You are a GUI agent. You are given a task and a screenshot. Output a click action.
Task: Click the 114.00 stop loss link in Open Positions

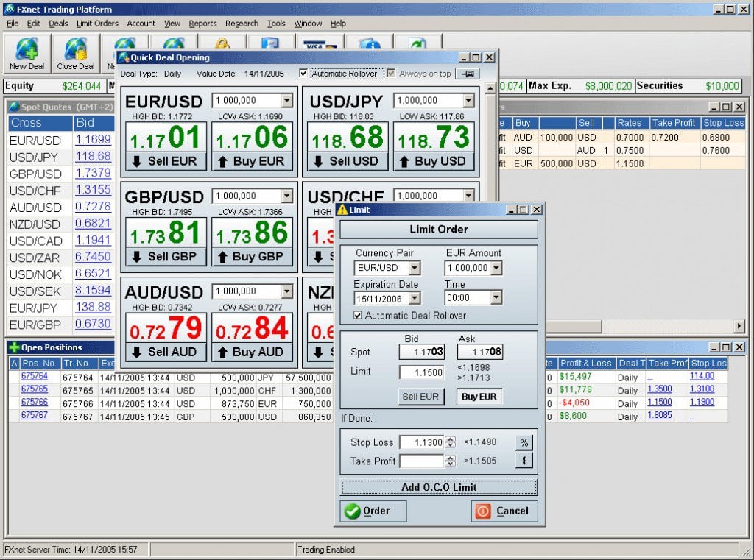[x=702, y=376]
